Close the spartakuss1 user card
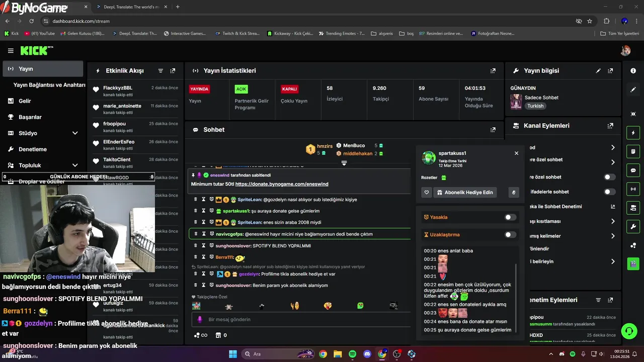This screenshot has height=362, width=644. pos(516,153)
